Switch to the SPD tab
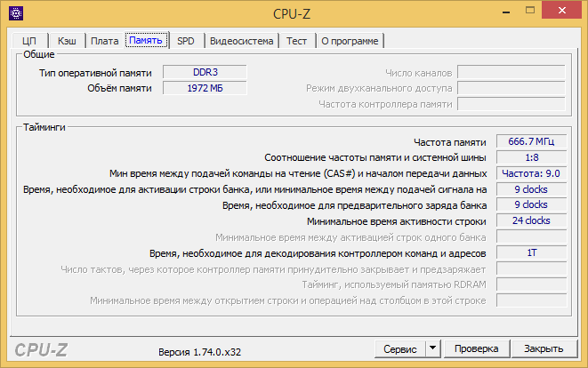 point(186,41)
